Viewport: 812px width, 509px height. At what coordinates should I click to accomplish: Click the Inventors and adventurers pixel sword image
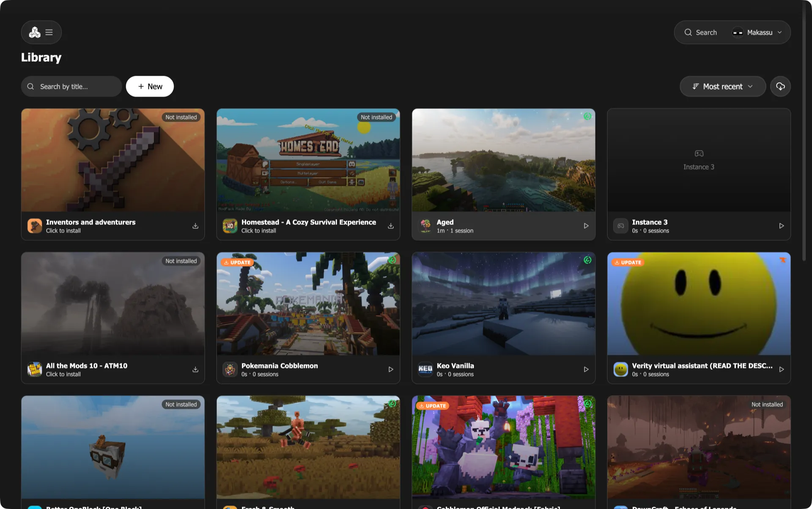tap(113, 160)
